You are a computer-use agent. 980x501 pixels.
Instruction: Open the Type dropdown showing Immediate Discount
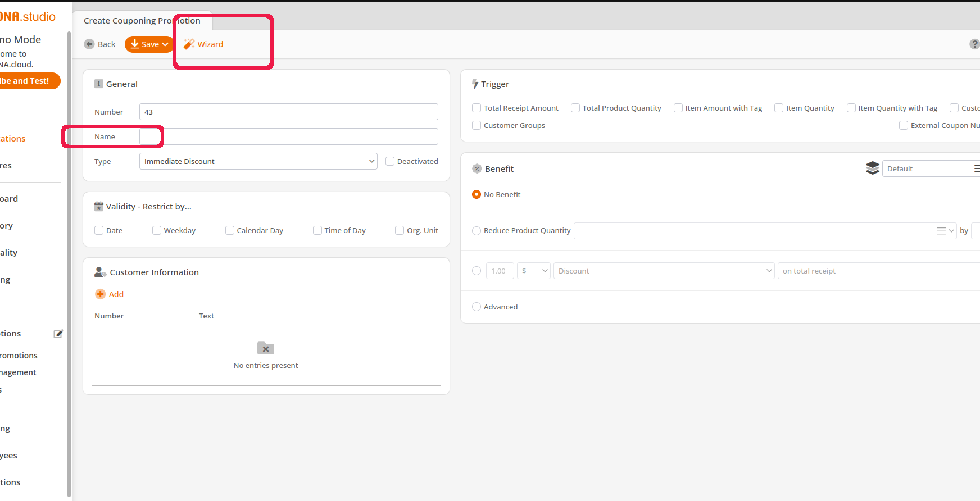pos(258,162)
